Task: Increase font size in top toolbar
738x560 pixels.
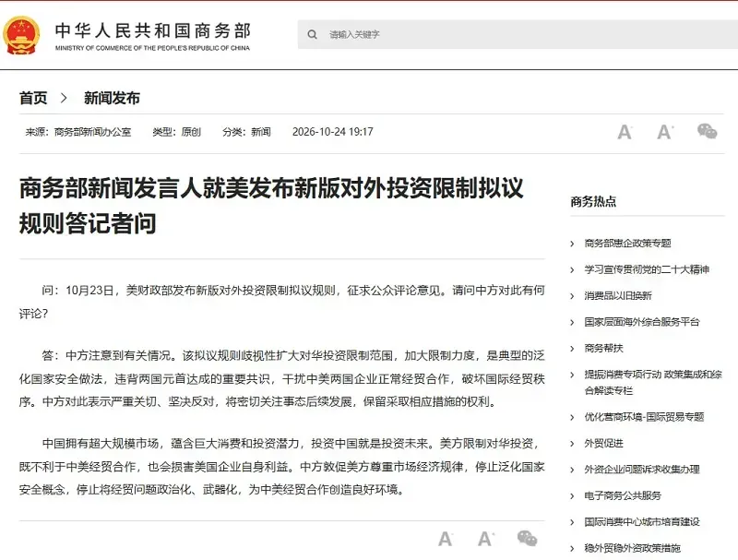Action: tap(665, 132)
